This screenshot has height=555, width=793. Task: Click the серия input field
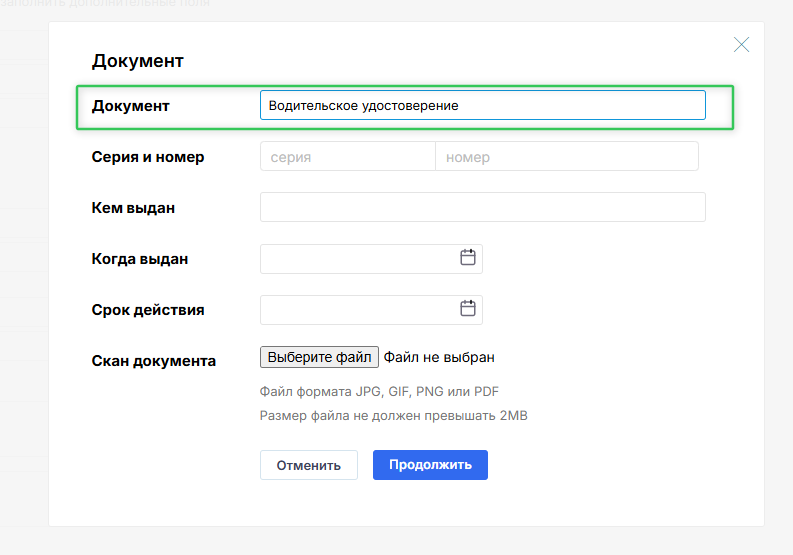(347, 157)
